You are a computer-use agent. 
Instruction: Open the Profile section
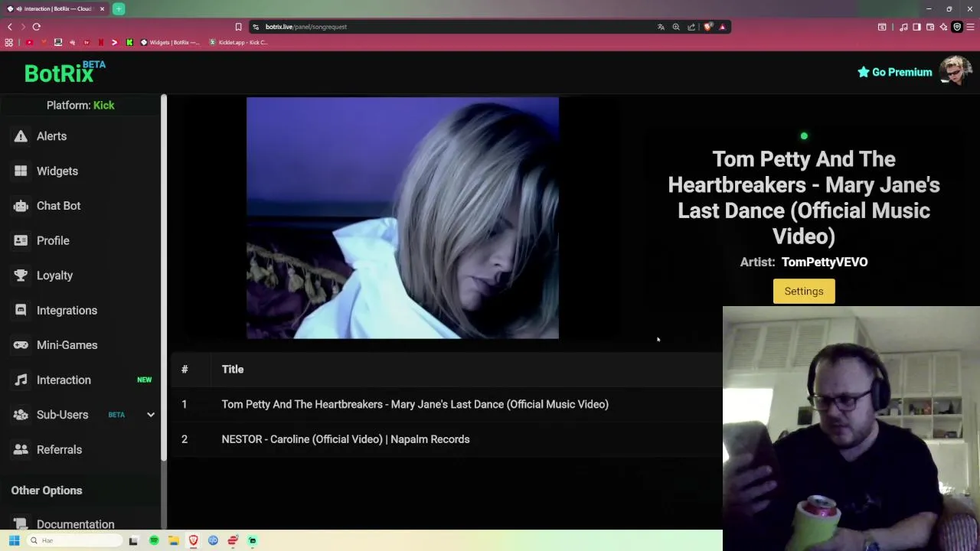[53, 240]
